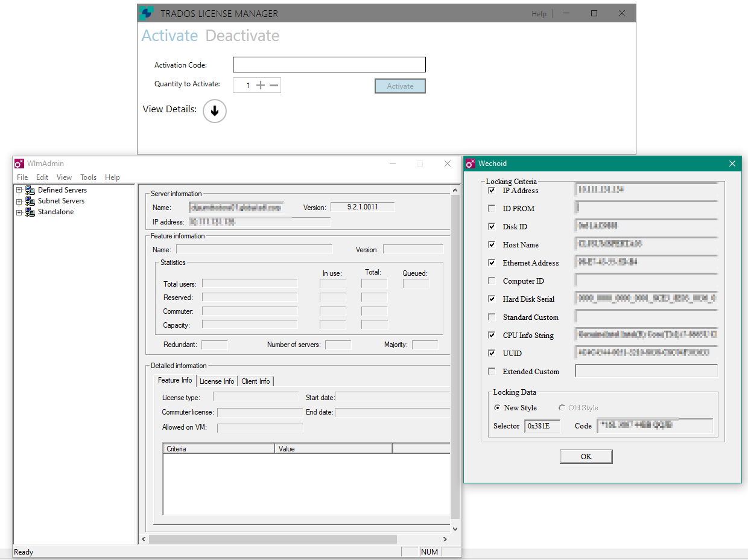The height and width of the screenshot is (560, 748).
Task: Toggle the Host Name checkbox
Action: [492, 245]
